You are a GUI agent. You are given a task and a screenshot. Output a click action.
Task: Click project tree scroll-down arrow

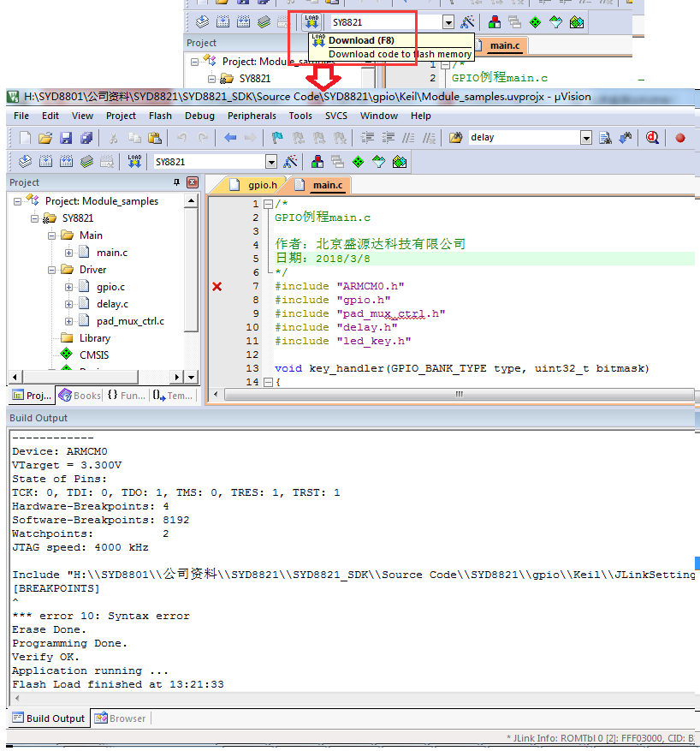coord(192,378)
